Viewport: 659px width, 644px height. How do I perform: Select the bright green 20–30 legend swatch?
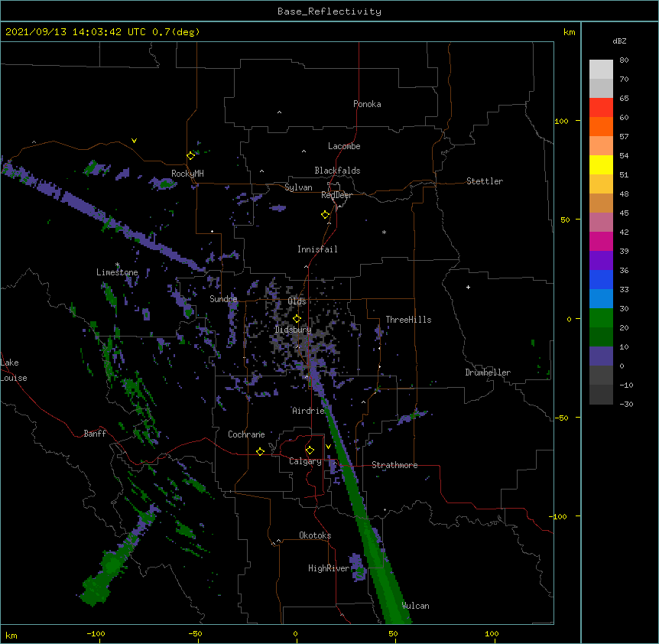point(601,318)
